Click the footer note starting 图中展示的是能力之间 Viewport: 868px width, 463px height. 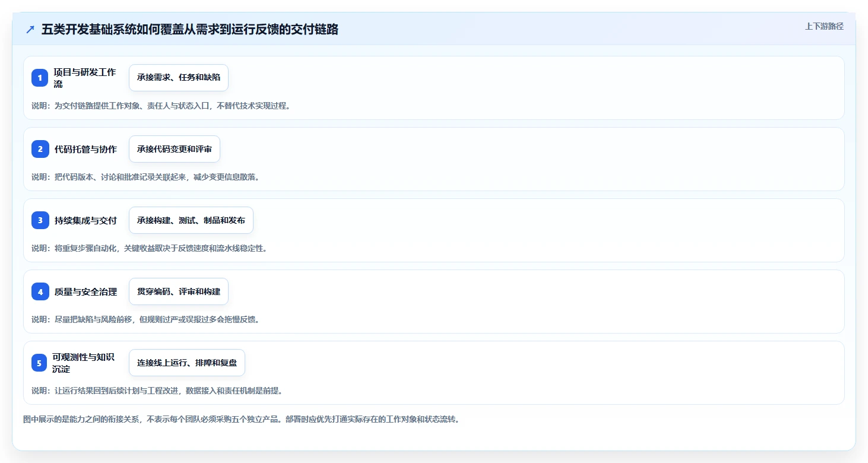242,419
